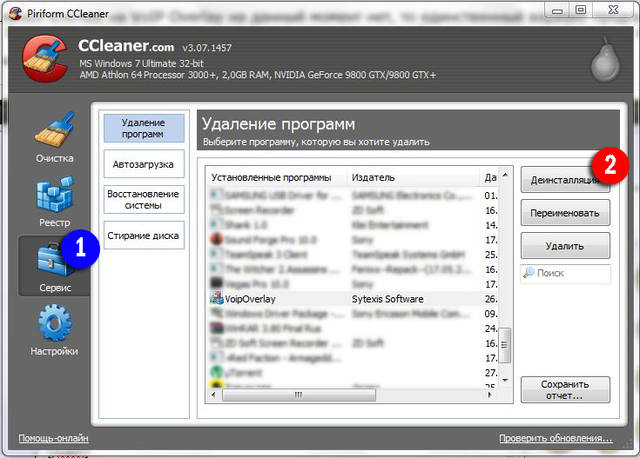Click the Проверить обновления link
Image resolution: width=640 pixels, height=458 pixels.
click(x=556, y=438)
